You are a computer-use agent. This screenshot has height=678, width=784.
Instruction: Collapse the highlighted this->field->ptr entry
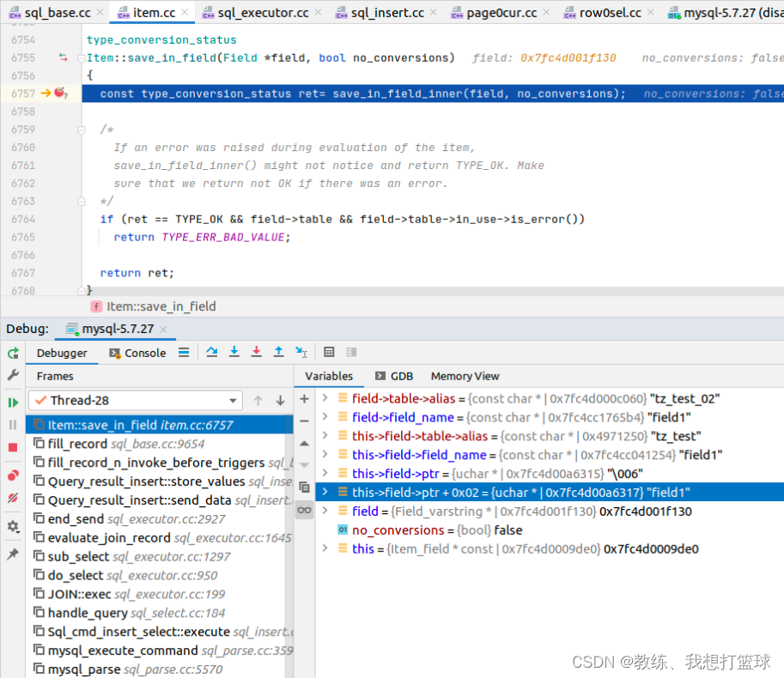325,492
